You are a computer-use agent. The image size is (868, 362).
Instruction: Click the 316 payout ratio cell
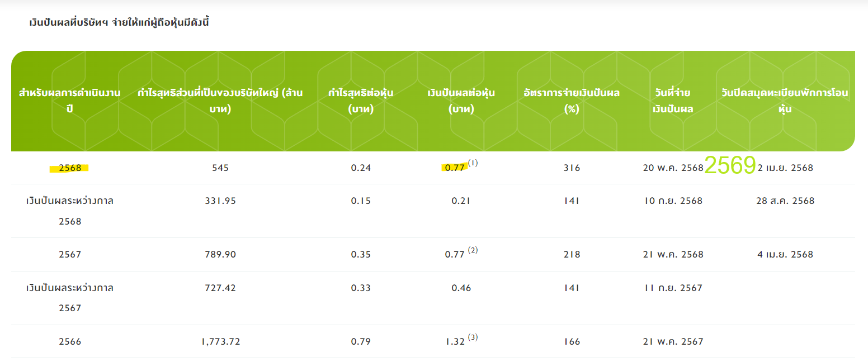tap(572, 168)
